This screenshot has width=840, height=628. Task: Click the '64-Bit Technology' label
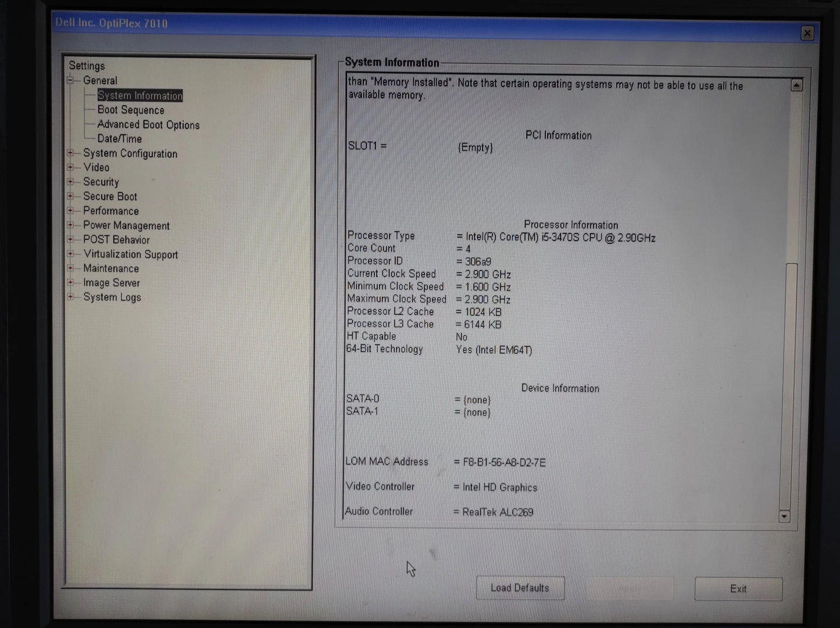pyautogui.click(x=384, y=349)
